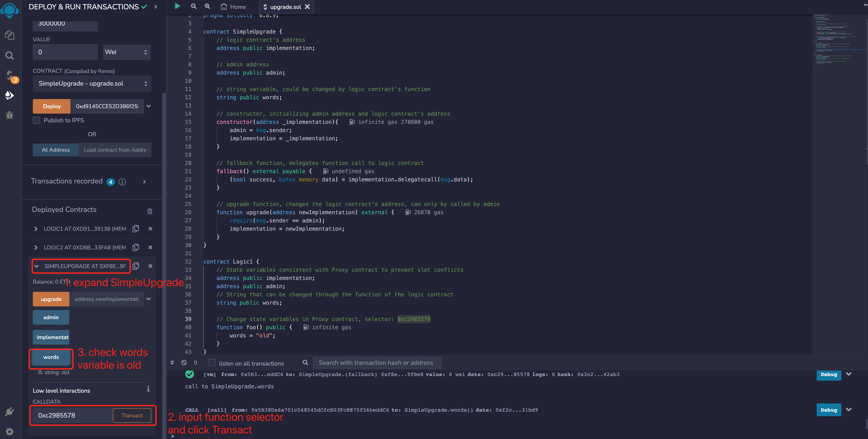Expand the upgrade function parameters chevron
This screenshot has height=439, width=868.
click(149, 299)
